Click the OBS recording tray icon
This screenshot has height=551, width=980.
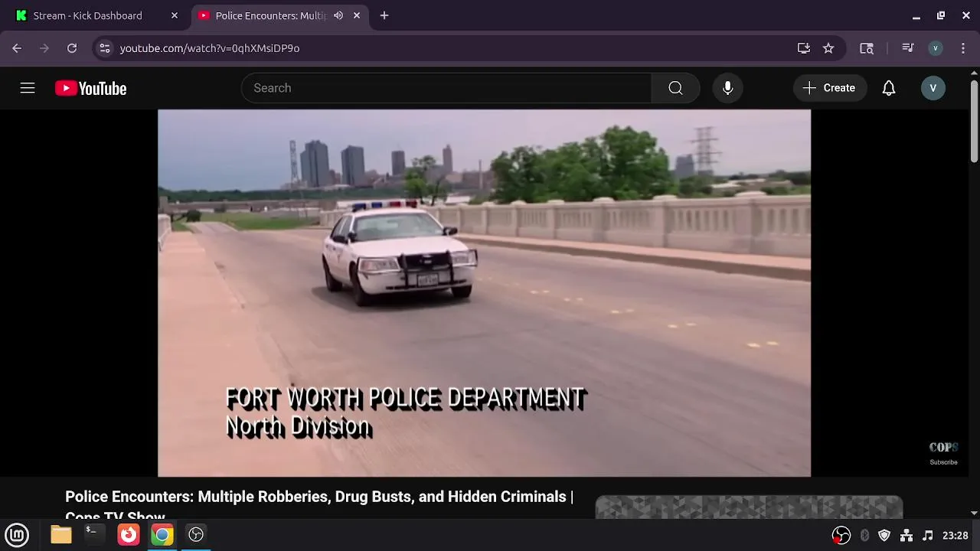pos(841,536)
